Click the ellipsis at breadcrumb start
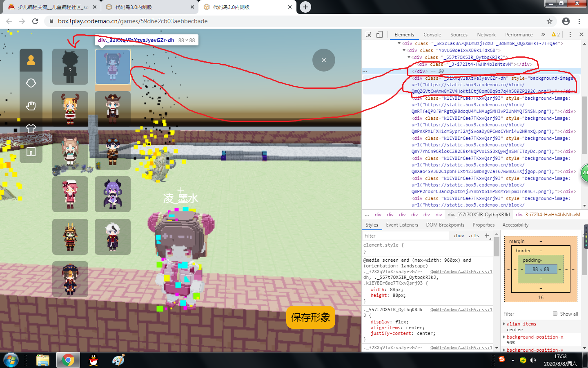This screenshot has width=588, height=368. (367, 215)
